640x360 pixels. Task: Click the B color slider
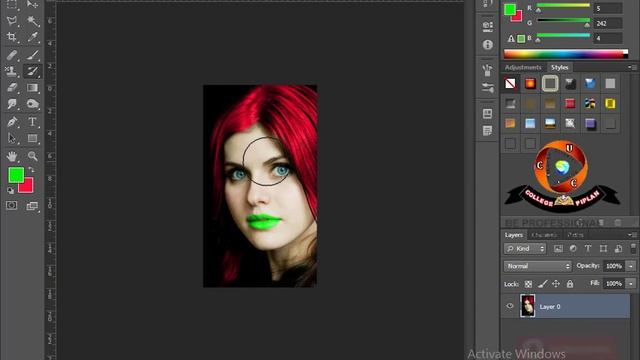[563, 37]
